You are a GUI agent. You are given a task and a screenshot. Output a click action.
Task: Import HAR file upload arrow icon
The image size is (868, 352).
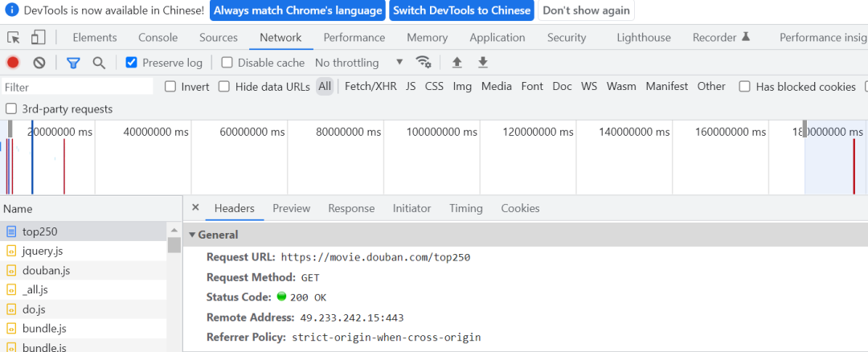[x=457, y=63]
